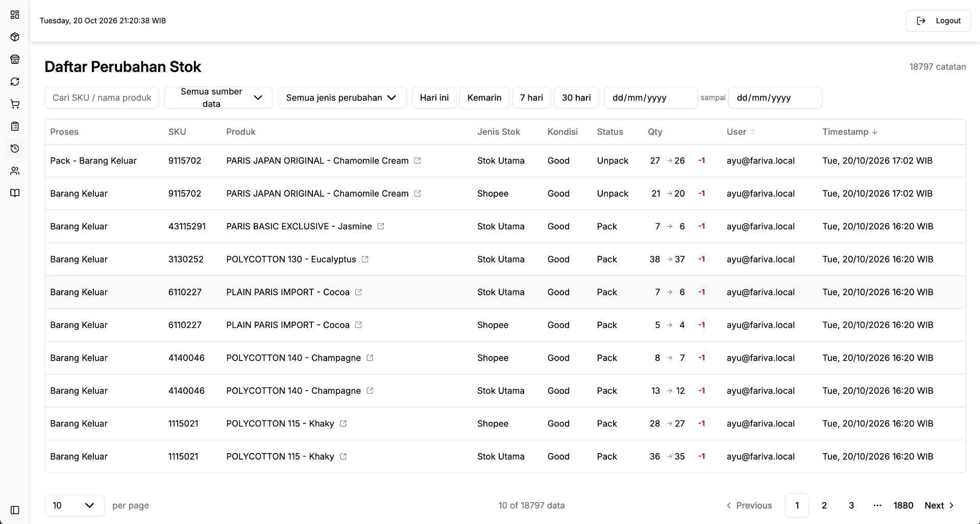Click the Logout button
Screen dimensions: 980x524
pyautogui.click(x=938, y=21)
